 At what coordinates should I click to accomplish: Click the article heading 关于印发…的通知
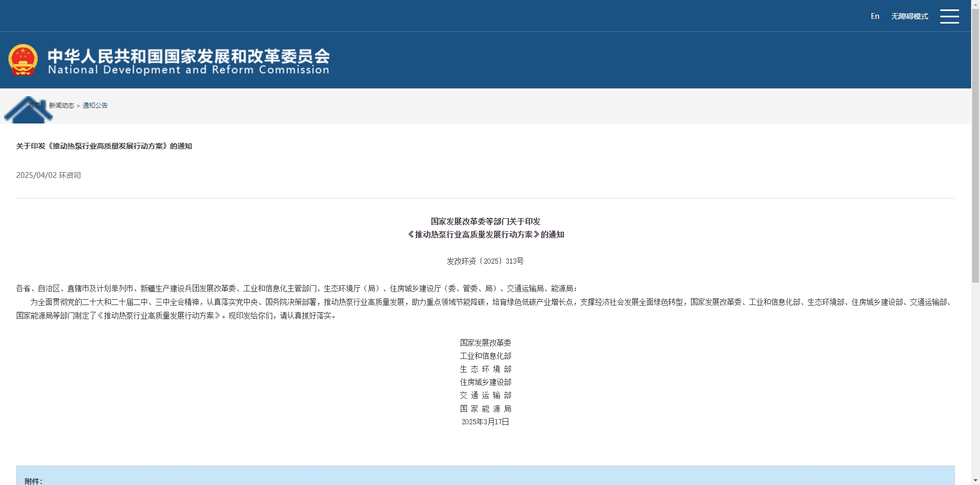104,146
